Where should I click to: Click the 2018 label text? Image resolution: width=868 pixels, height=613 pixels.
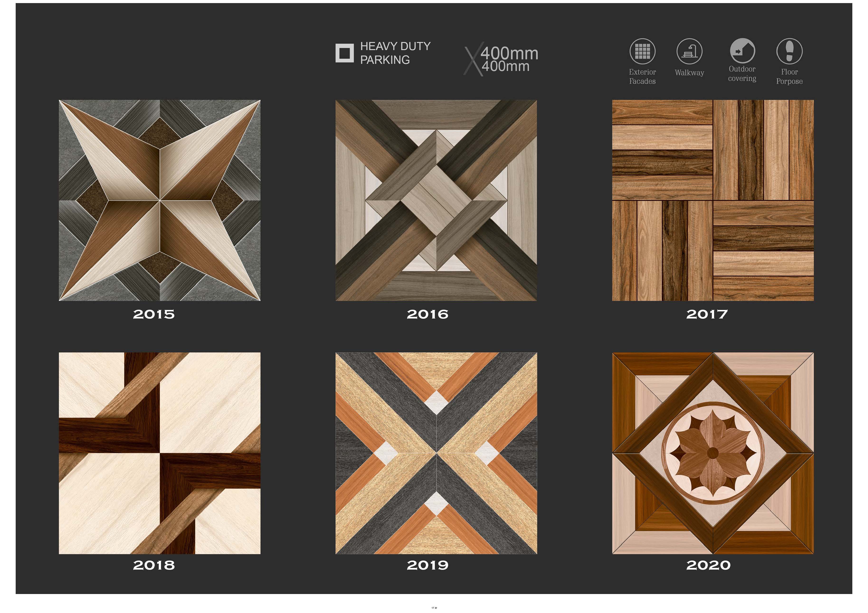(x=154, y=565)
